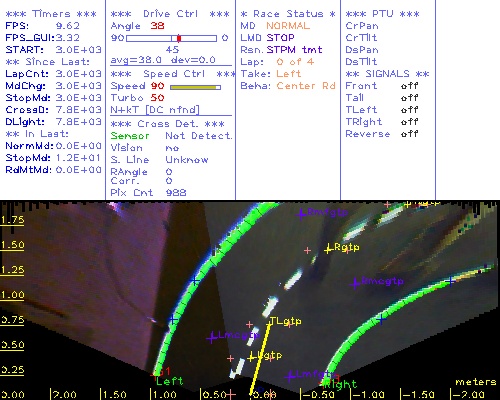
Task: Click the purple Rmfgtp marker near top
Action: [x=301, y=214]
